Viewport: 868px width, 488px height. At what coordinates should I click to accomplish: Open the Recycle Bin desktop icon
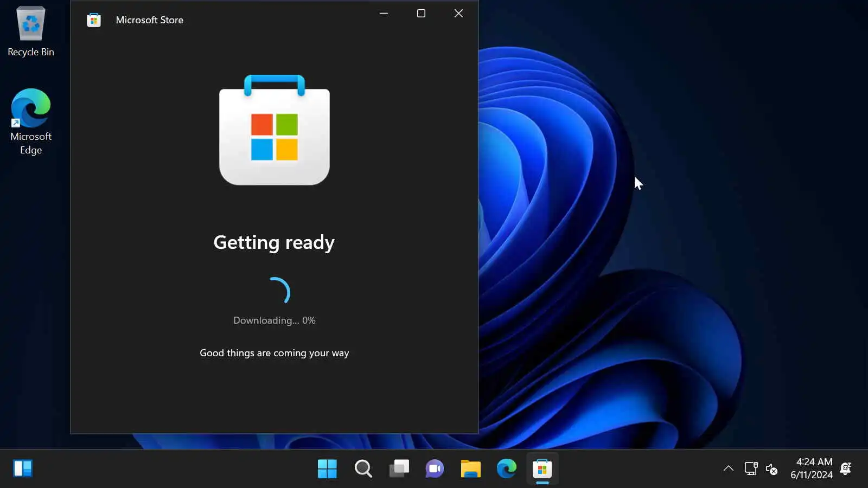pos(31,31)
